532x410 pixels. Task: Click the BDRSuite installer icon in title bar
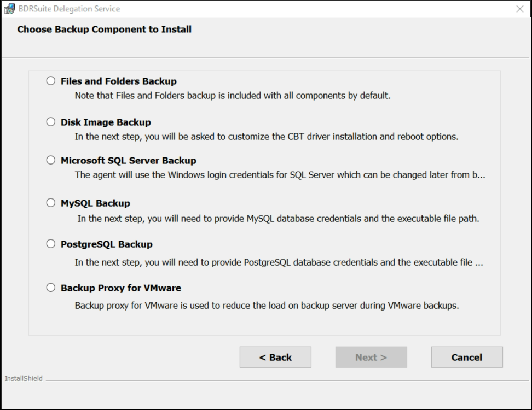coord(9,9)
